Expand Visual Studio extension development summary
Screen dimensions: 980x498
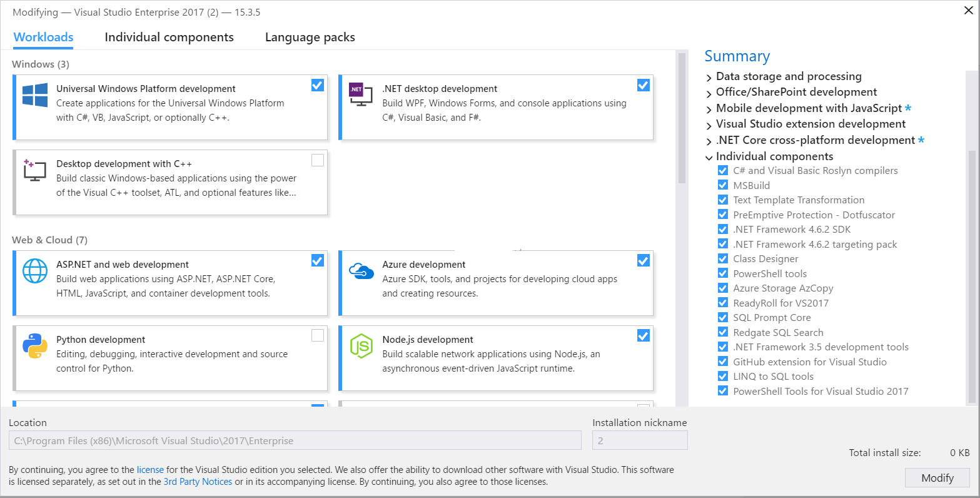[709, 125]
